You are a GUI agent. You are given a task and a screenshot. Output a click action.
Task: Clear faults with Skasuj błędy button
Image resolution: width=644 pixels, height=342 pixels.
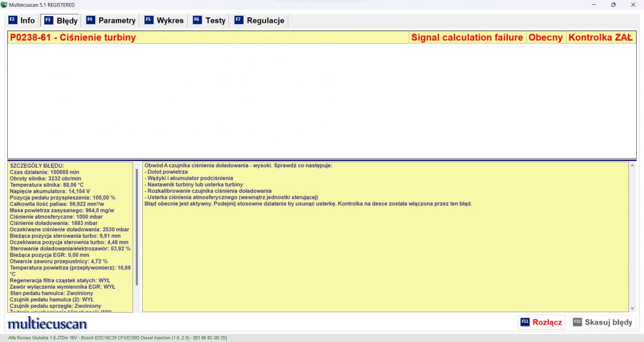[x=603, y=322]
